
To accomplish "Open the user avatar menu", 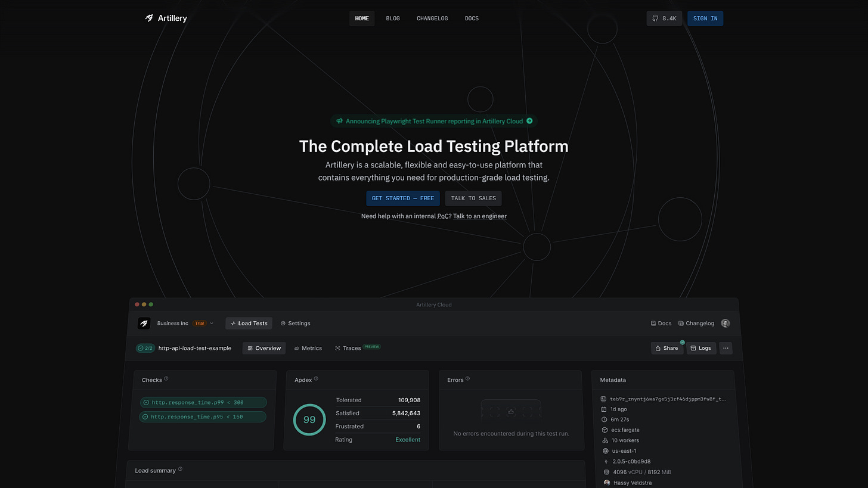I will pyautogui.click(x=726, y=324).
